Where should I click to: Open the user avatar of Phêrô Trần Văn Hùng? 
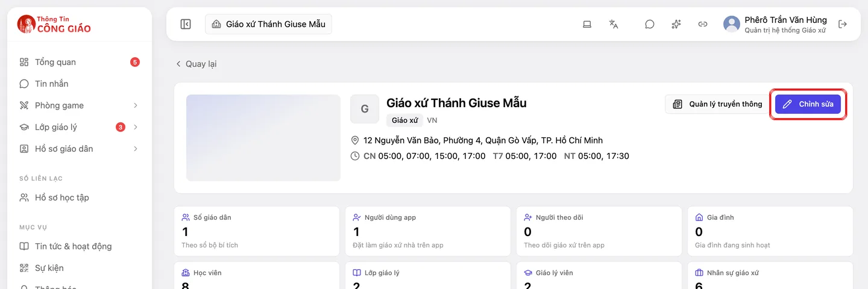click(732, 24)
